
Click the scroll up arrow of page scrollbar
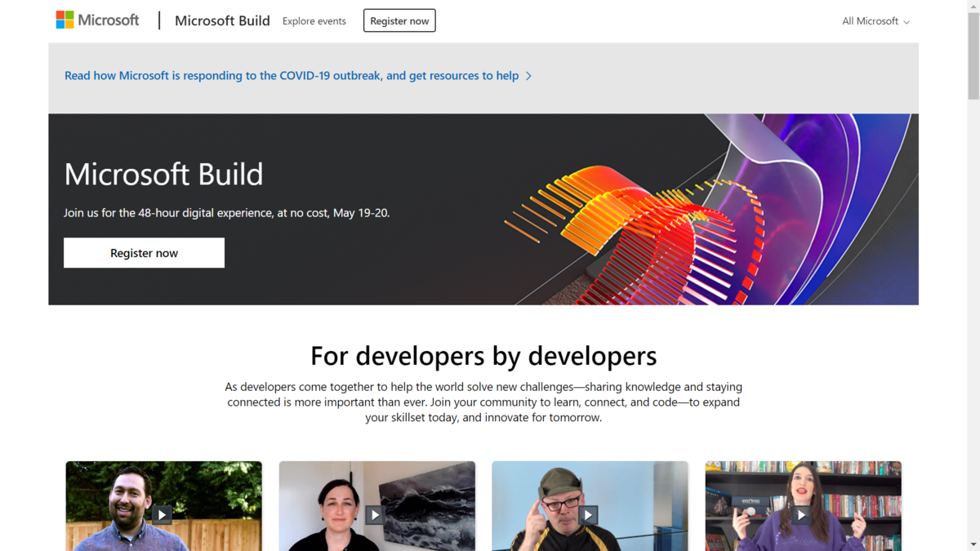(x=973, y=7)
